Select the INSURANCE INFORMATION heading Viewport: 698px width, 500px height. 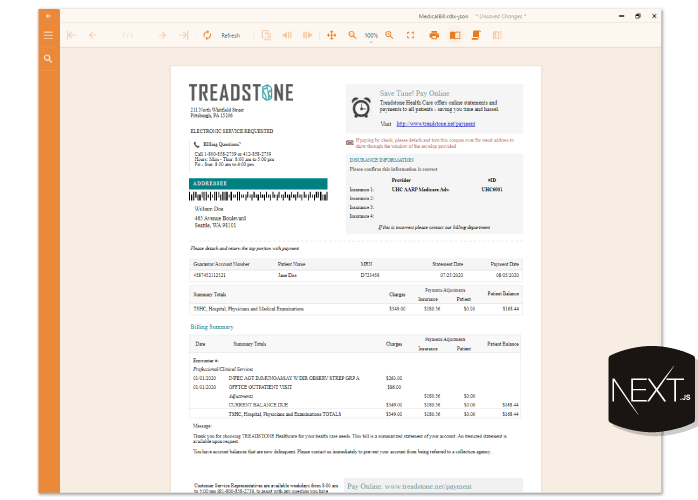click(381, 160)
